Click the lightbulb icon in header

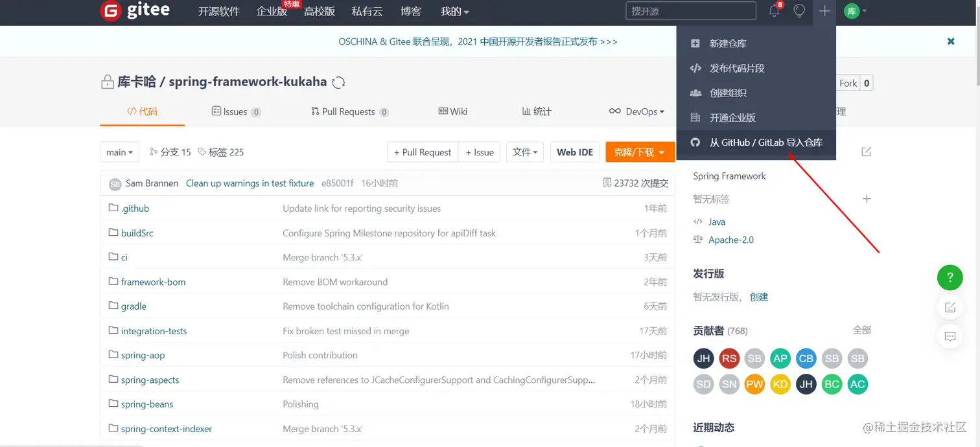799,11
